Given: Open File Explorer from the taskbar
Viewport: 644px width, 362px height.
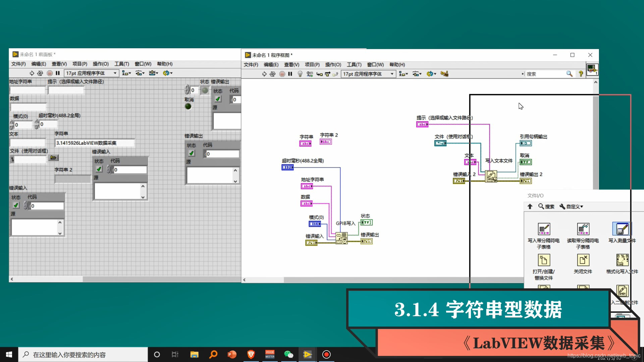Looking at the screenshot, I should pos(194,354).
